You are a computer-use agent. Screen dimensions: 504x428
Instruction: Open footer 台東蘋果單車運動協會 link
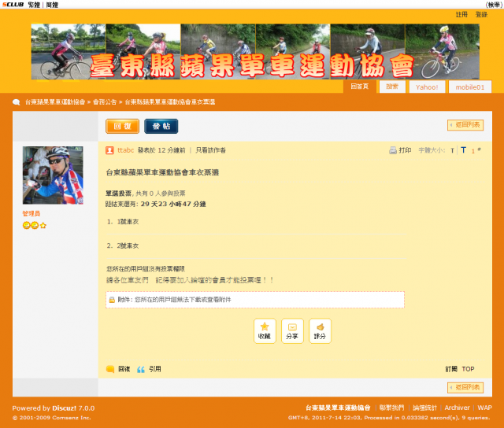[x=338, y=408]
